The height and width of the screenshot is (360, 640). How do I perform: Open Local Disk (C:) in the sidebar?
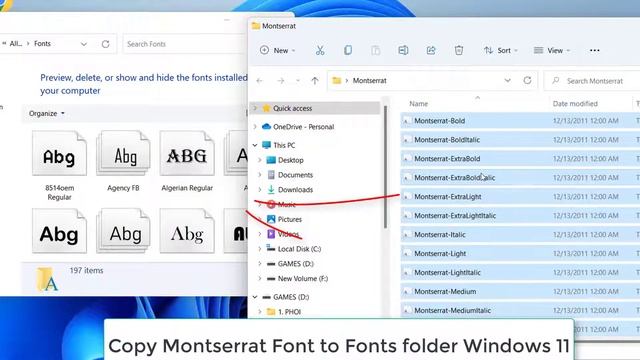pyautogui.click(x=299, y=249)
